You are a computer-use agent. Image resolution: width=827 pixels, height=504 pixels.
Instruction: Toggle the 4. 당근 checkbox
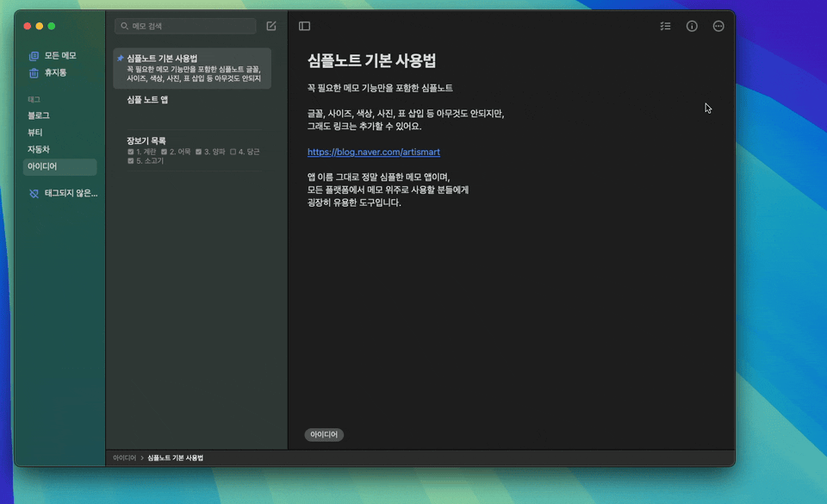[233, 152]
